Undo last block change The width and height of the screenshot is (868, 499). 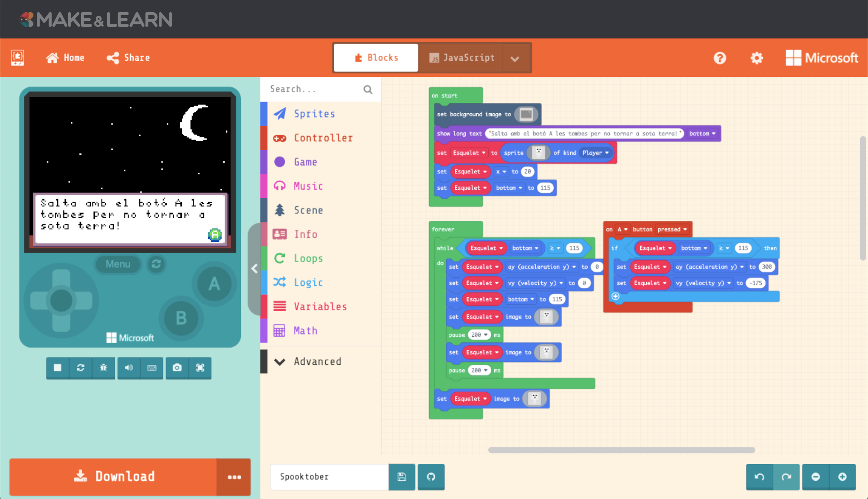coord(759,477)
